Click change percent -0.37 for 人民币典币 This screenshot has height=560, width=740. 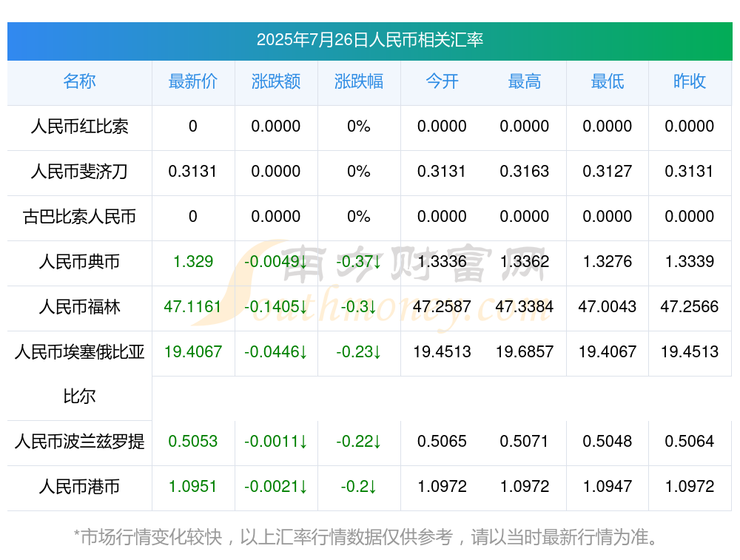359,261
